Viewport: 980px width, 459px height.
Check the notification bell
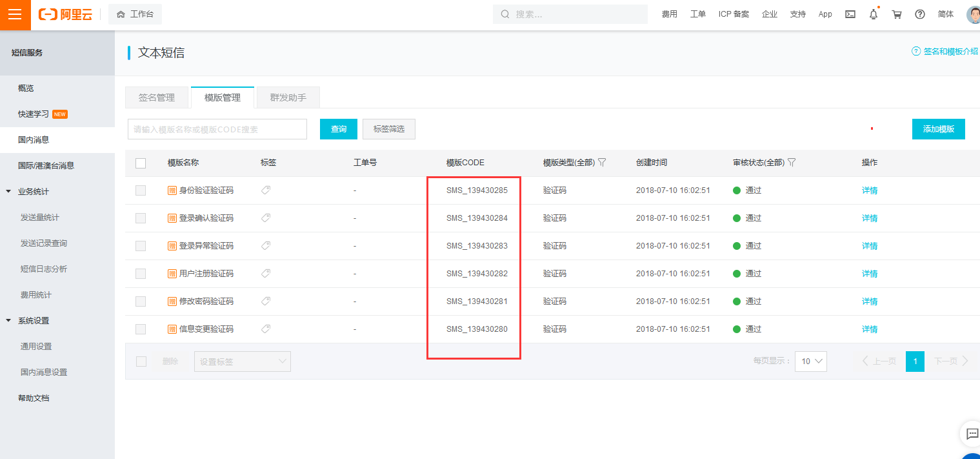coord(874,14)
